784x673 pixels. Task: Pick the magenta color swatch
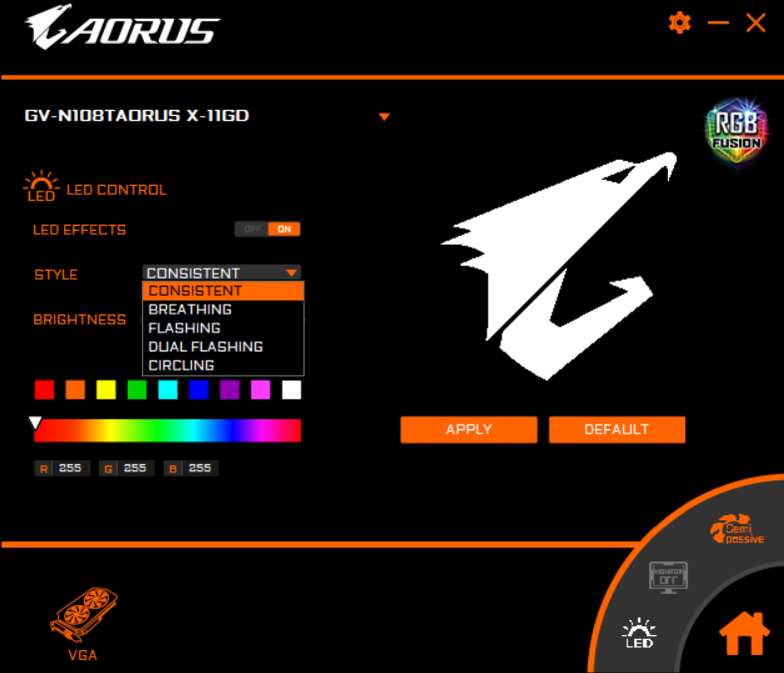(x=261, y=390)
